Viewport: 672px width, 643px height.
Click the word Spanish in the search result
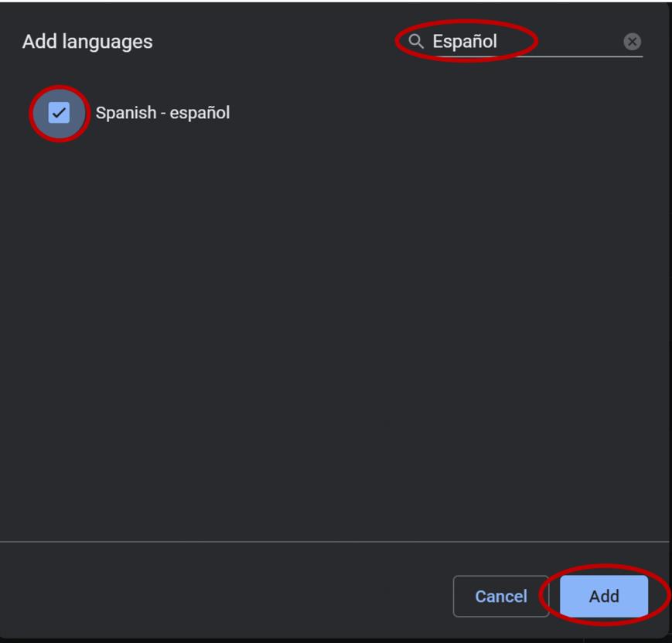(126, 113)
